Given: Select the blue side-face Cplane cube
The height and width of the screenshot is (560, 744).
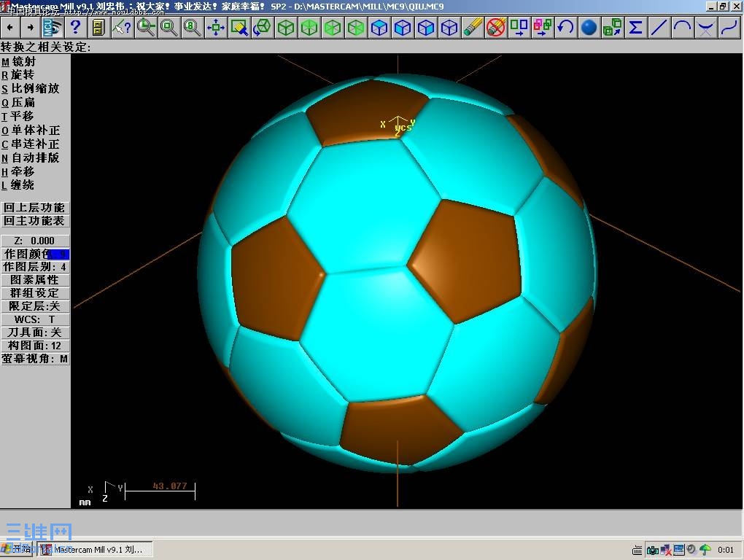Looking at the screenshot, I should tap(426, 28).
